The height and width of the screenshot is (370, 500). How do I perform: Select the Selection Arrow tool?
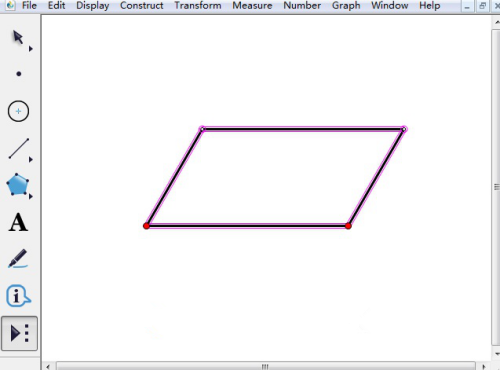[x=18, y=37]
